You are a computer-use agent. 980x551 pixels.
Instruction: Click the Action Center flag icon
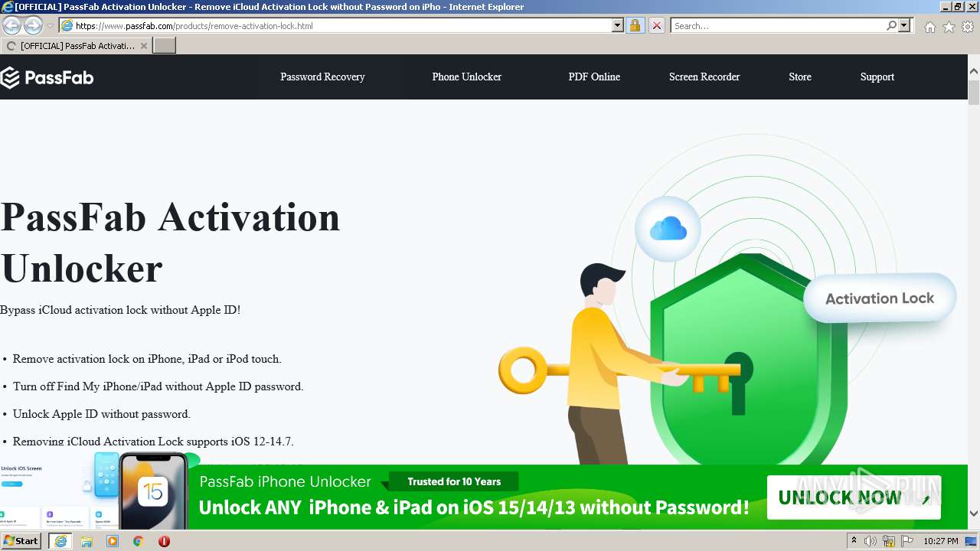[907, 541]
